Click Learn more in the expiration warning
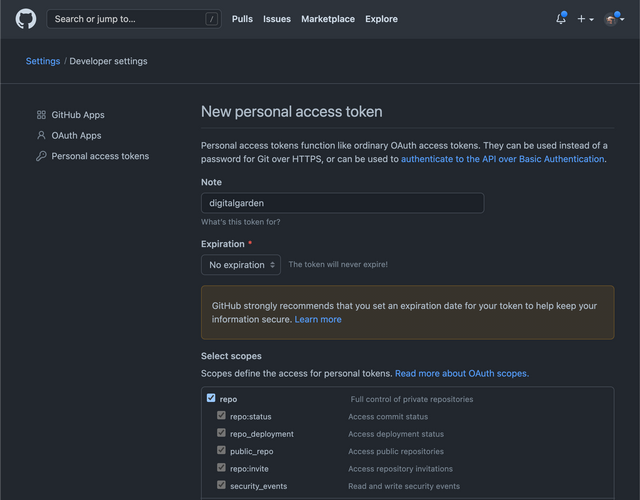This screenshot has height=500, width=640. point(318,320)
